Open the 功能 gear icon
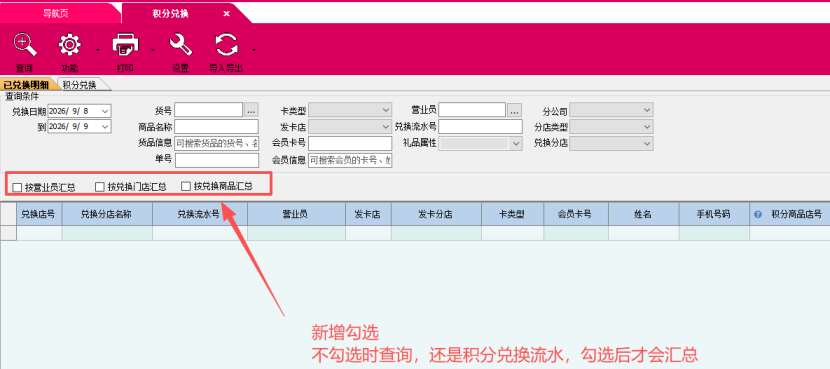The image size is (830, 369). pyautogui.click(x=69, y=44)
